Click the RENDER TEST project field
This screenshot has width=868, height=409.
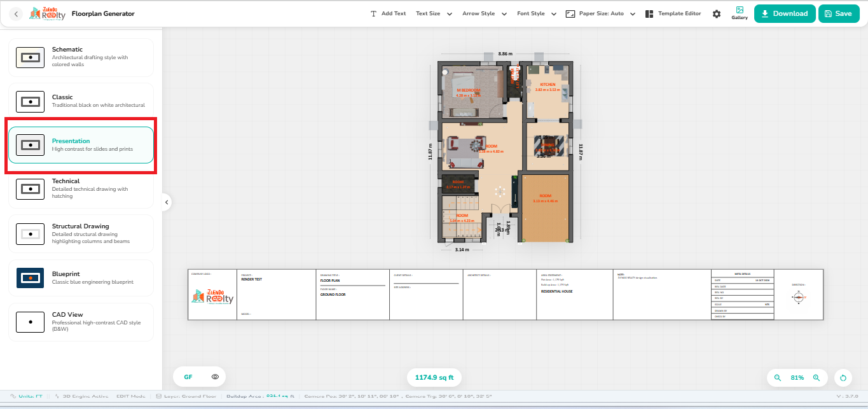[x=252, y=279]
